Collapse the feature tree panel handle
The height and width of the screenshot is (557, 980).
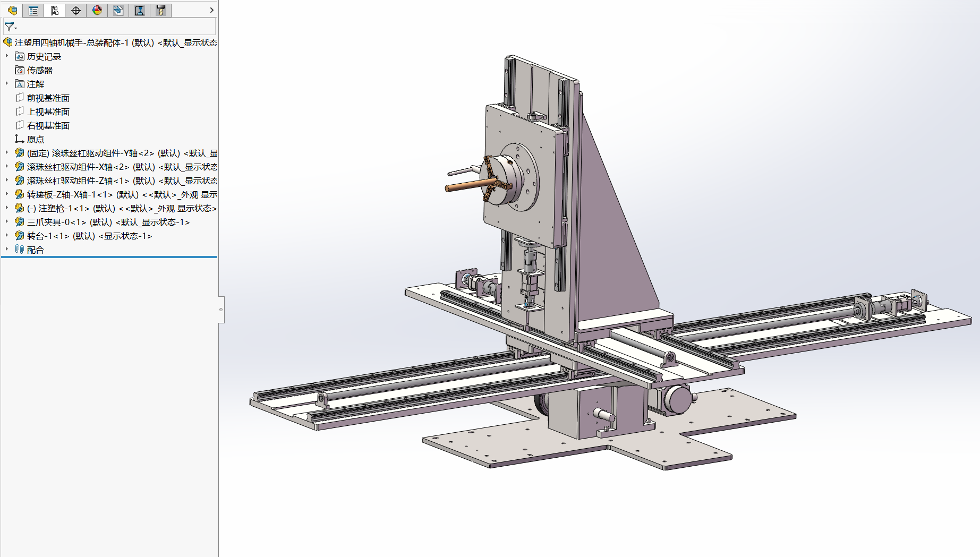click(221, 310)
